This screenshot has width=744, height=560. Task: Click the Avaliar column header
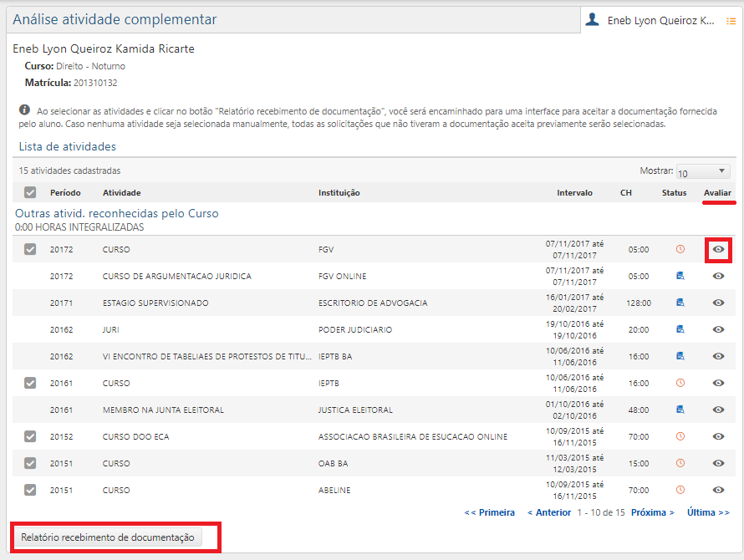coord(716,192)
